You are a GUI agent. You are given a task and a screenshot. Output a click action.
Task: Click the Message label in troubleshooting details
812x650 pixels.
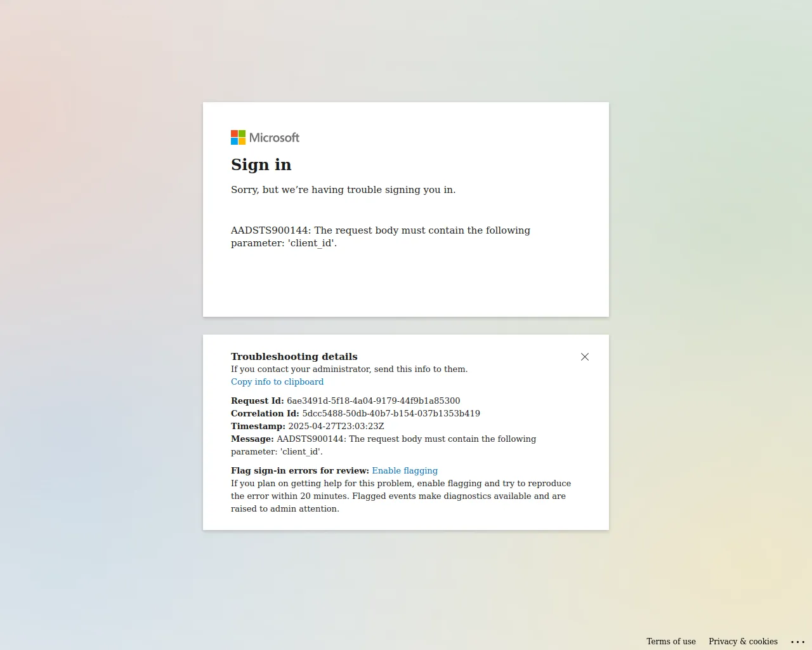pos(252,439)
